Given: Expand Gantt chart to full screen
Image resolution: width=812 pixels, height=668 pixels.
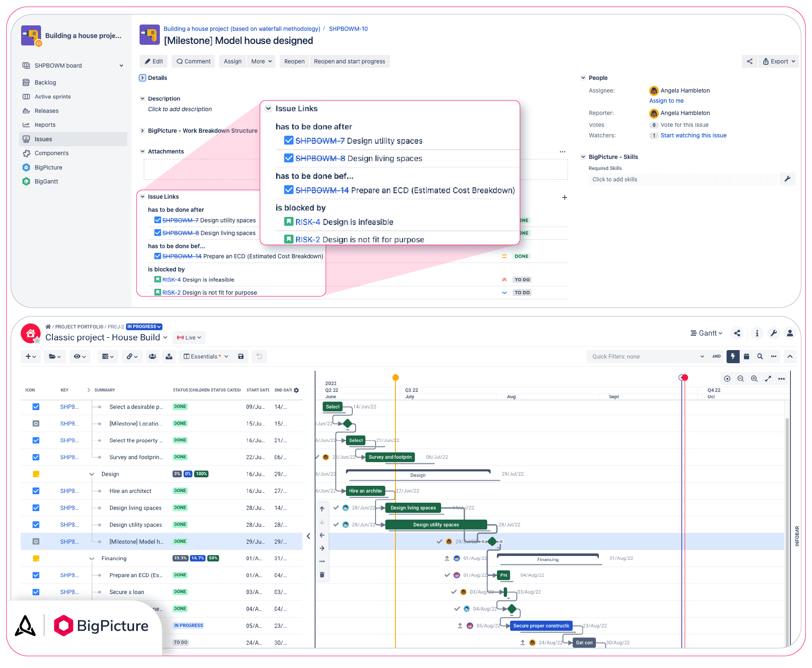Looking at the screenshot, I should click(x=768, y=378).
